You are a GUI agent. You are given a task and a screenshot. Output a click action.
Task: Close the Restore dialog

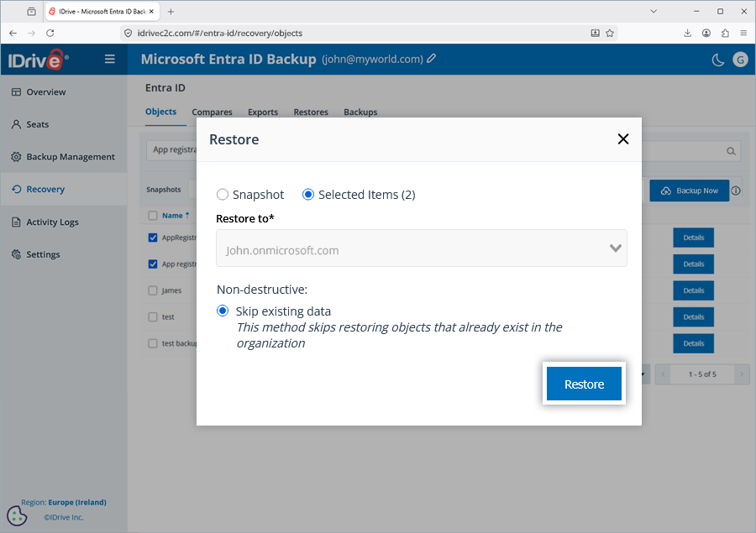623,139
